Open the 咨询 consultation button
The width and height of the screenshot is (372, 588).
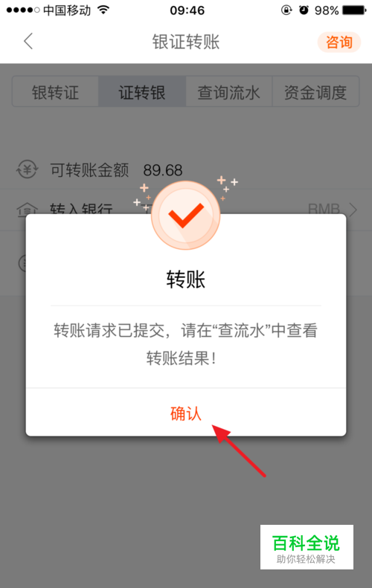coord(339,42)
